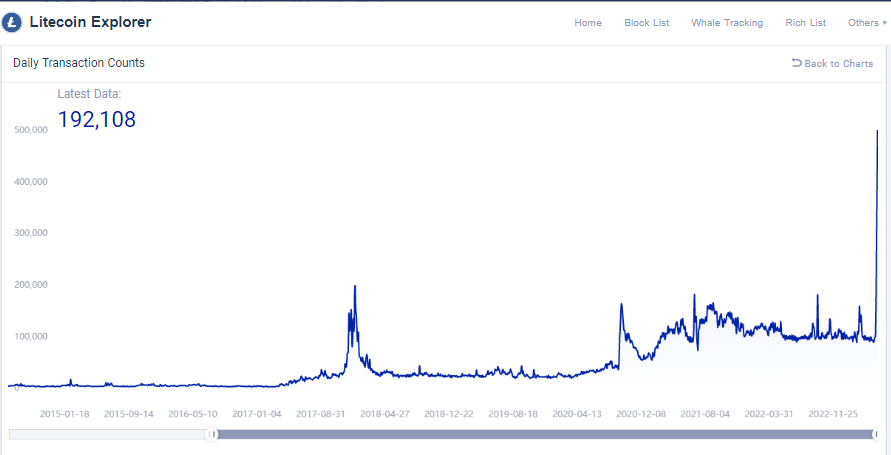Navigate to Whale Tracking
891x455 pixels.
(727, 23)
